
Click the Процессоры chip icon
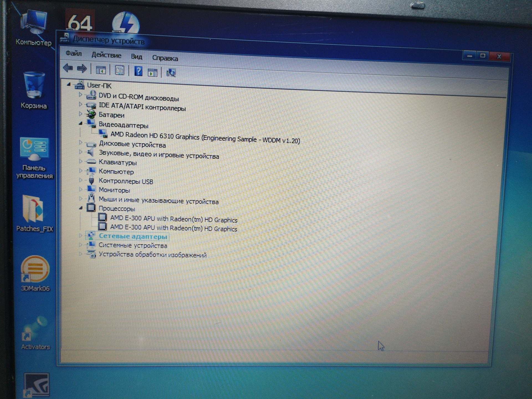click(x=91, y=208)
